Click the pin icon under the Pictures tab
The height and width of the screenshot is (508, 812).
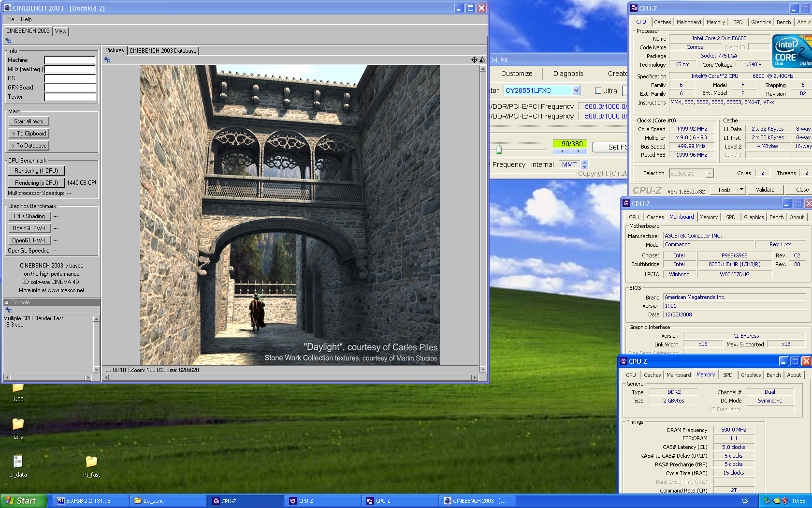coord(107,60)
